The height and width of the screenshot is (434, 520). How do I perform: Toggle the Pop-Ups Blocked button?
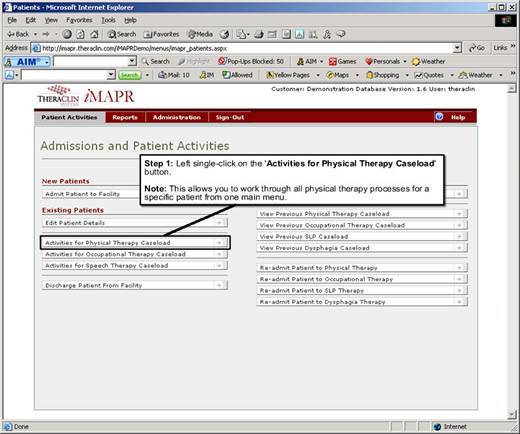tap(251, 61)
